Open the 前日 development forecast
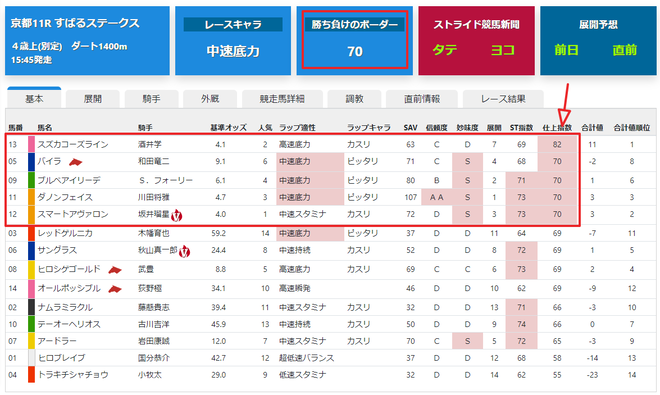The image size is (660, 395). click(x=566, y=50)
